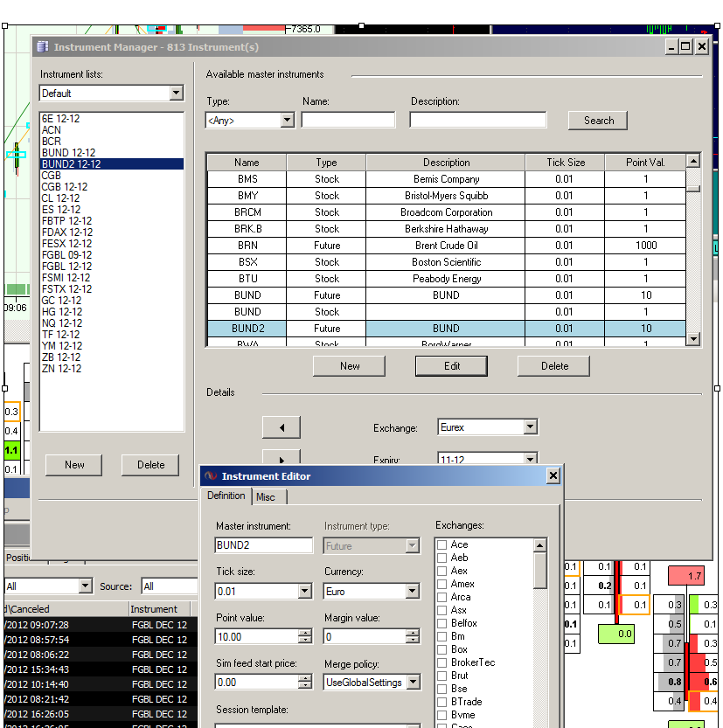Check the BrokerTec exchange checkbox
The height and width of the screenshot is (728, 723).
pyautogui.click(x=442, y=662)
